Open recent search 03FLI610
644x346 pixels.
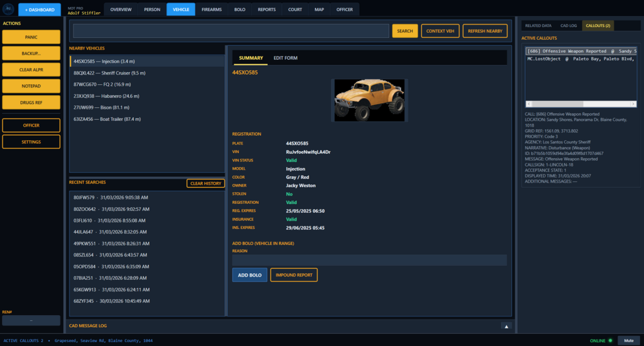coord(147,221)
